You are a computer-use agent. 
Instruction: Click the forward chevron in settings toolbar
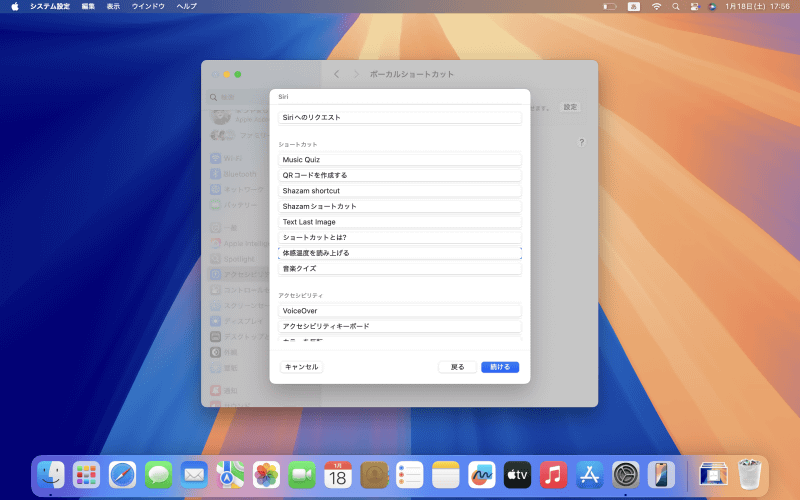tap(356, 74)
